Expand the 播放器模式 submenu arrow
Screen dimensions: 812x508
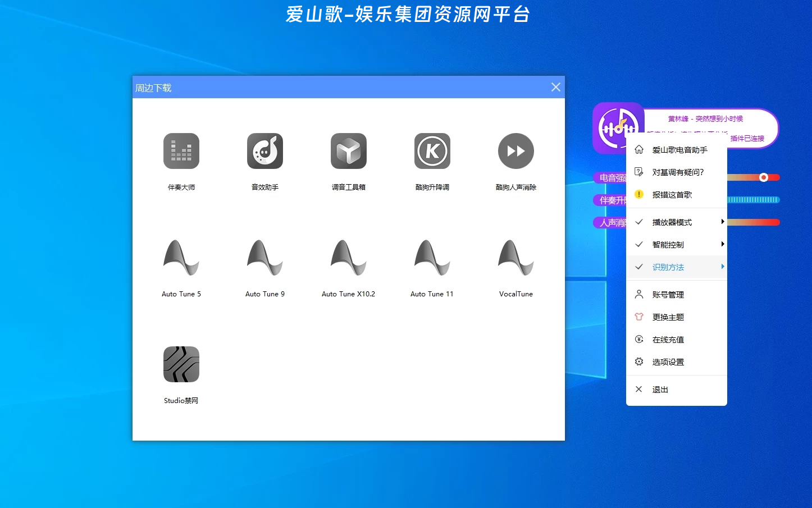point(723,222)
